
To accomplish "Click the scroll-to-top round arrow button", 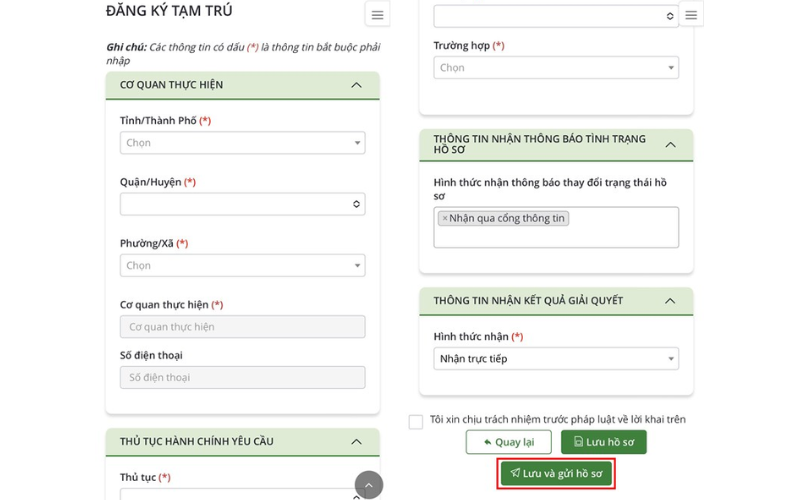I will tap(368, 485).
